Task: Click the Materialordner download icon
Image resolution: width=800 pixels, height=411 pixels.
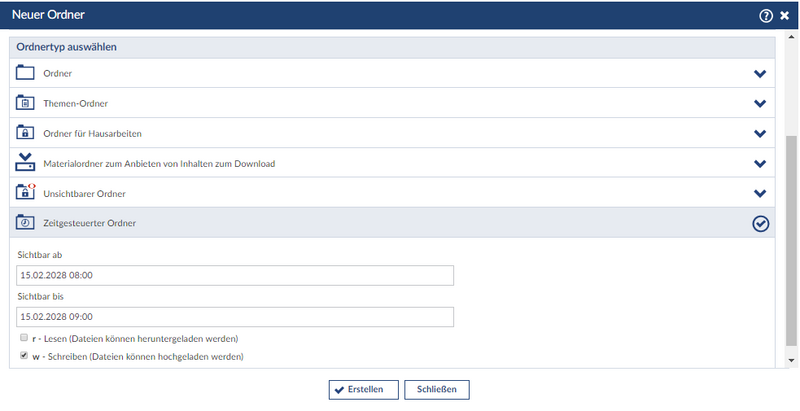Action: point(25,163)
